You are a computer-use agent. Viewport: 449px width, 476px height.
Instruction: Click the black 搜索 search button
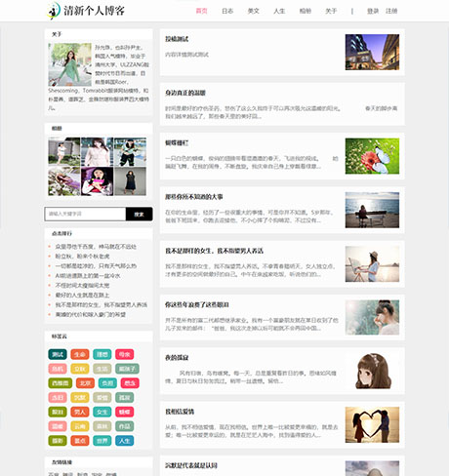click(139, 214)
